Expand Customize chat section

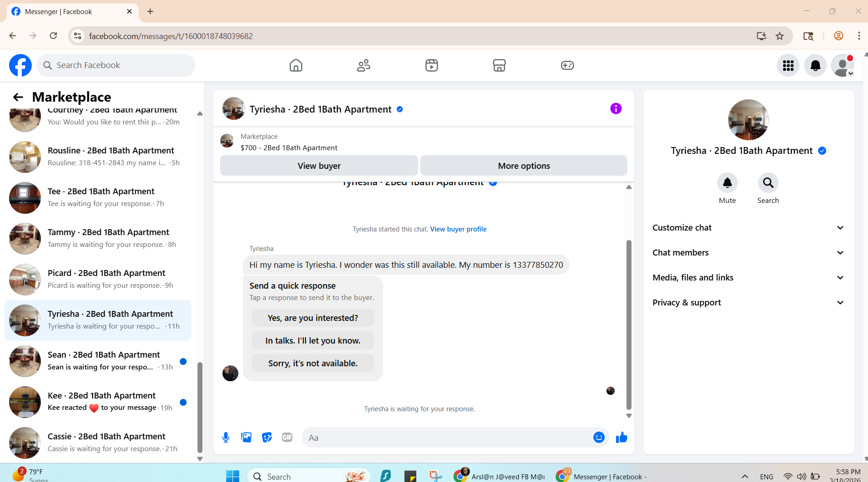748,228
